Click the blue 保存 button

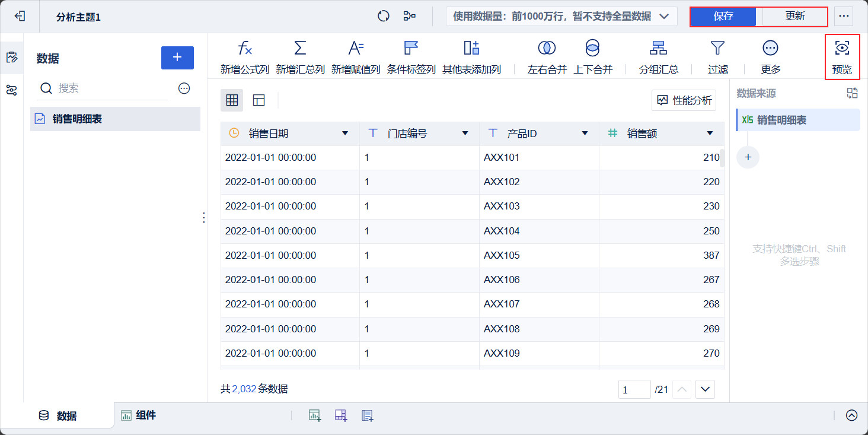tap(723, 17)
